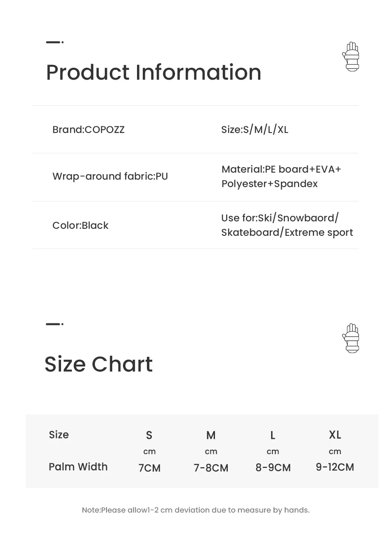Click the Size Chart heading
The image size is (392, 560).
[99, 364]
